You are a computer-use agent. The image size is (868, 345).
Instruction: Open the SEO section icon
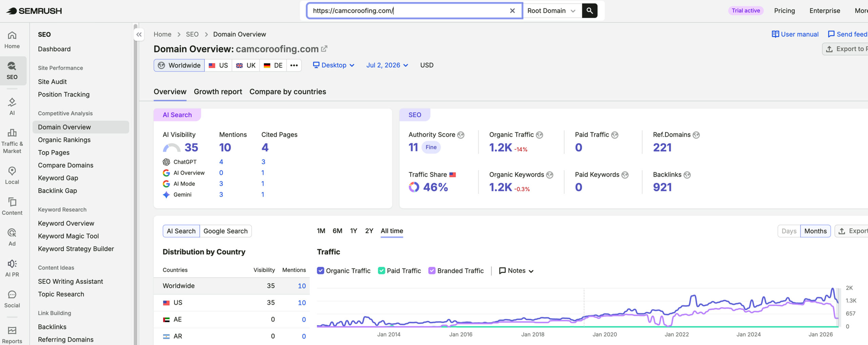[12, 71]
